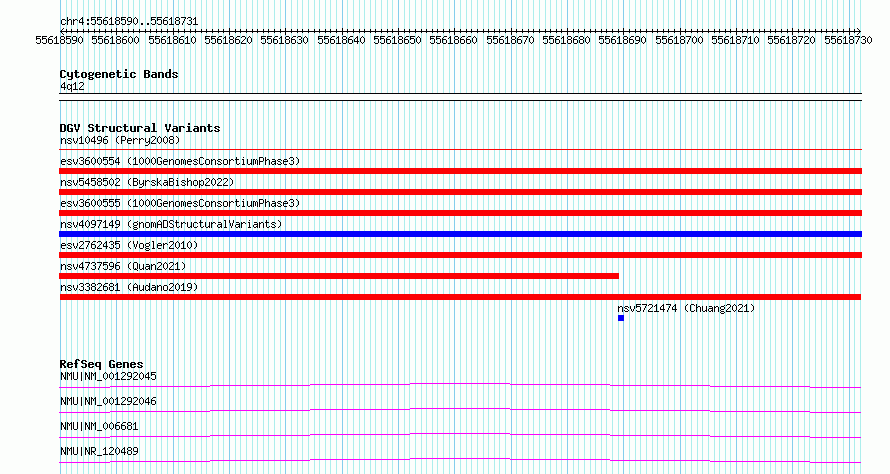Open nsv4097149 (gnomADStructuralVariants) label
Image resolution: width=890 pixels, height=474 pixels.
[x=171, y=224]
